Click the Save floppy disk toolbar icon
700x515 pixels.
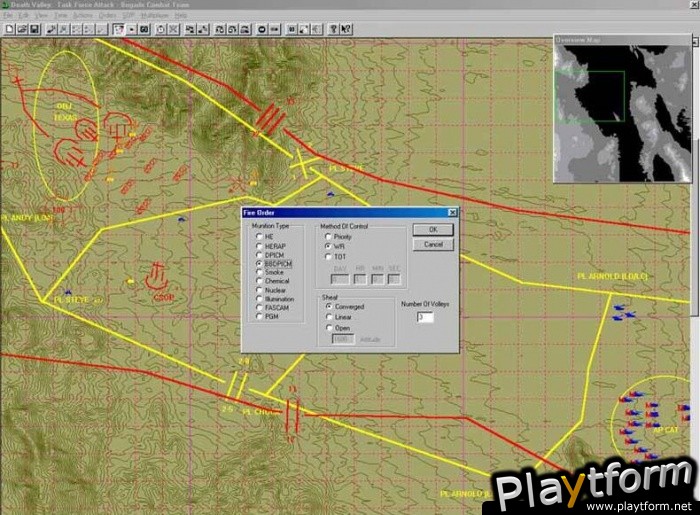(x=34, y=29)
